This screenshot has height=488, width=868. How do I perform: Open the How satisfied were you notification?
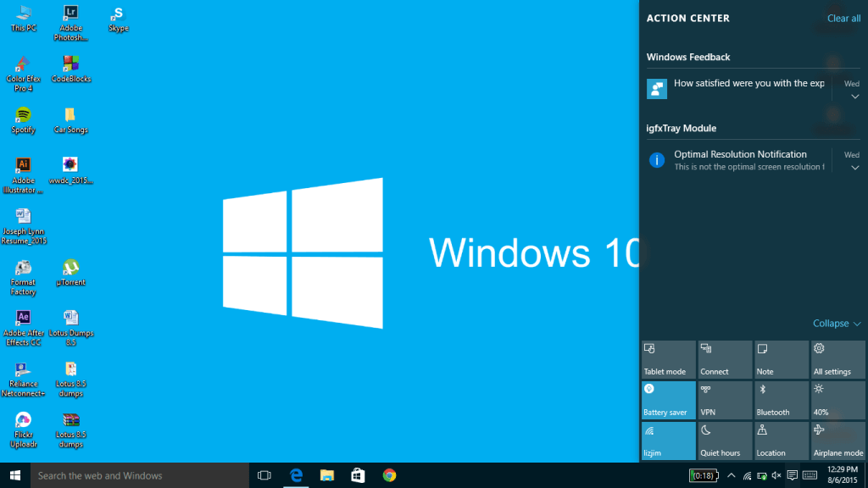pyautogui.click(x=749, y=84)
